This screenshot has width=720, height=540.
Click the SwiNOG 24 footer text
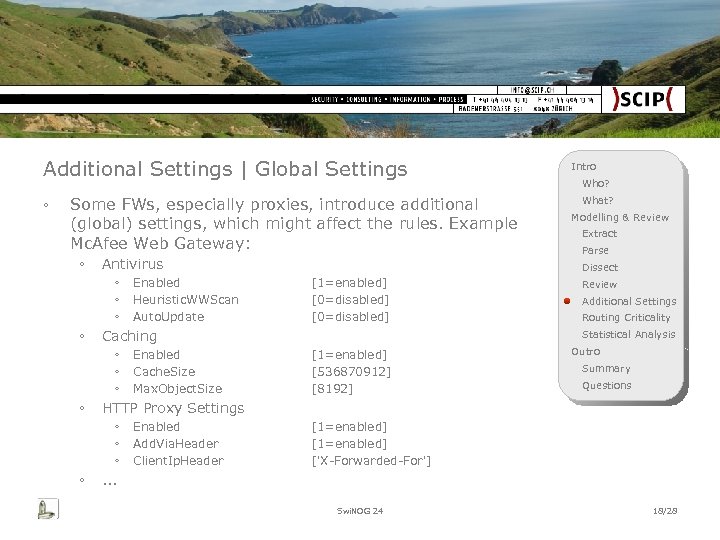coord(360,511)
